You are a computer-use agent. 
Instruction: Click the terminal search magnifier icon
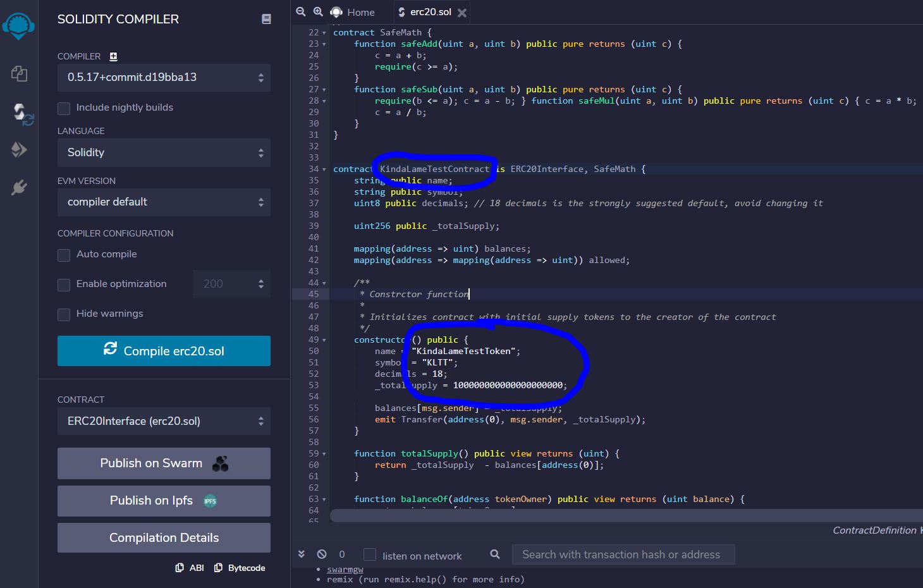coord(495,554)
